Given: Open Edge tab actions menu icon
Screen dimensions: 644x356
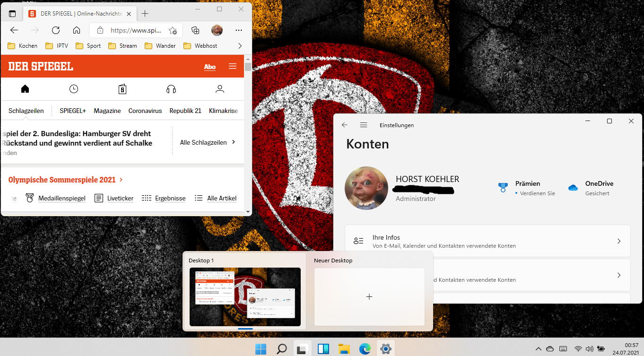Looking at the screenshot, I should [x=12, y=14].
